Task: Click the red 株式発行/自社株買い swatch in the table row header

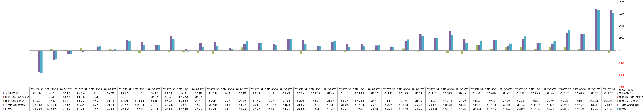Action: [4, 97]
